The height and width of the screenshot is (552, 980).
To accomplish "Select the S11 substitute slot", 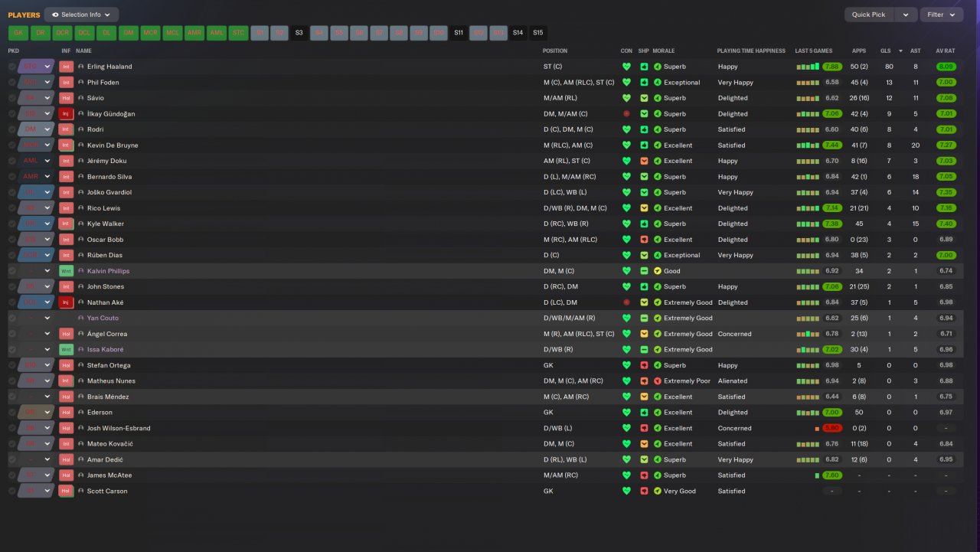I will pyautogui.click(x=459, y=33).
